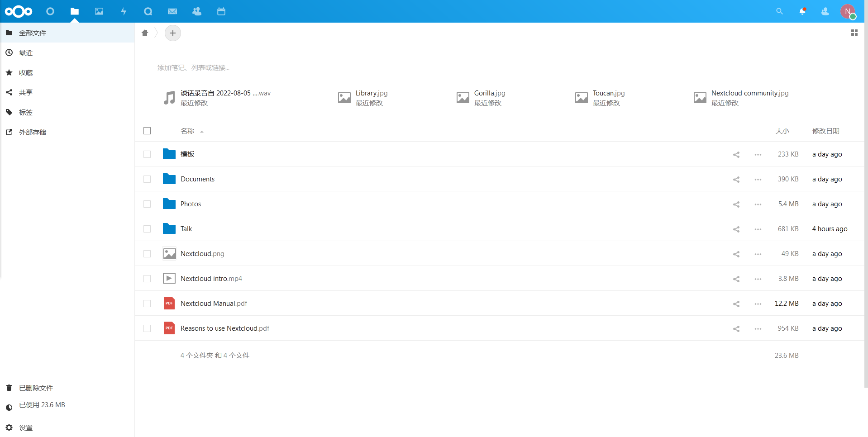
Task: Open the unified search magnifier
Action: (x=779, y=11)
